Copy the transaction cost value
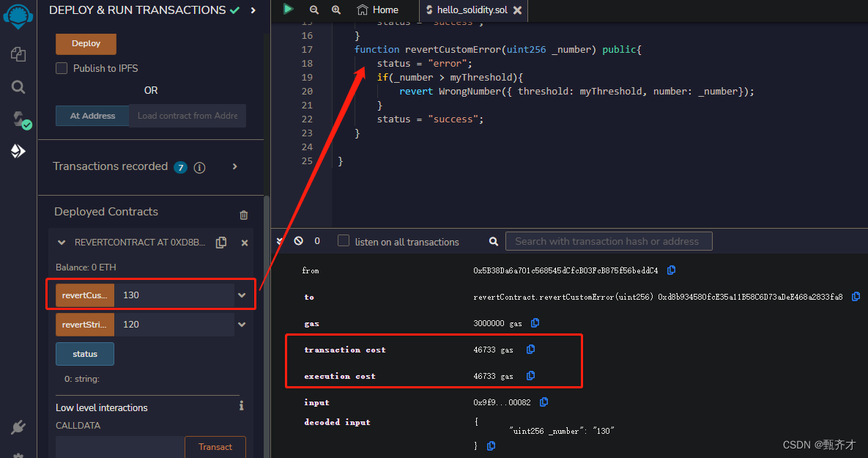 pyautogui.click(x=530, y=350)
